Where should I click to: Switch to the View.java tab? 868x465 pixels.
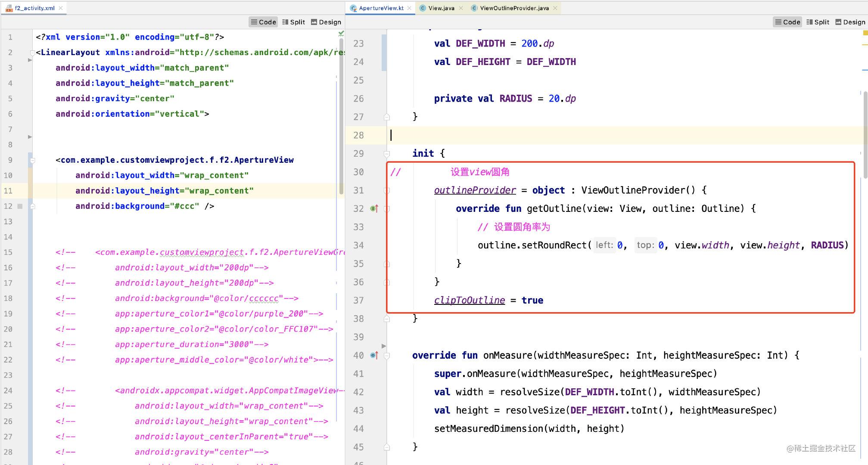pos(441,8)
